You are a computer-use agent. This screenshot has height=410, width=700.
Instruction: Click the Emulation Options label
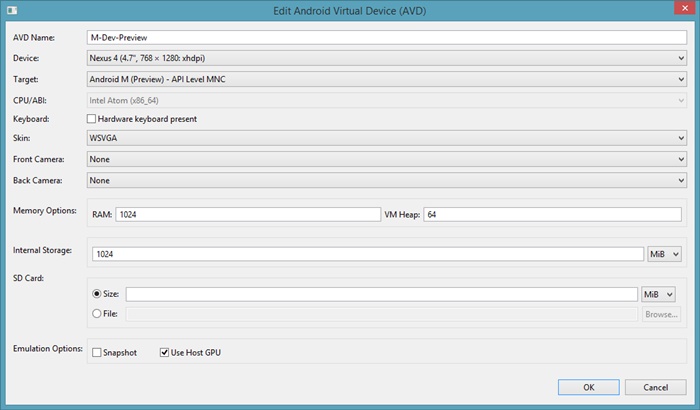pos(48,348)
